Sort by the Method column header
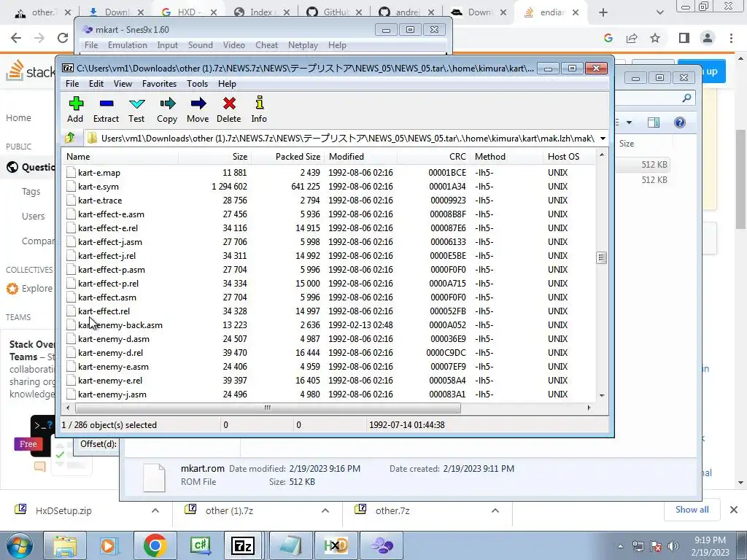Screen dimensions: 747x560 (506, 157)
